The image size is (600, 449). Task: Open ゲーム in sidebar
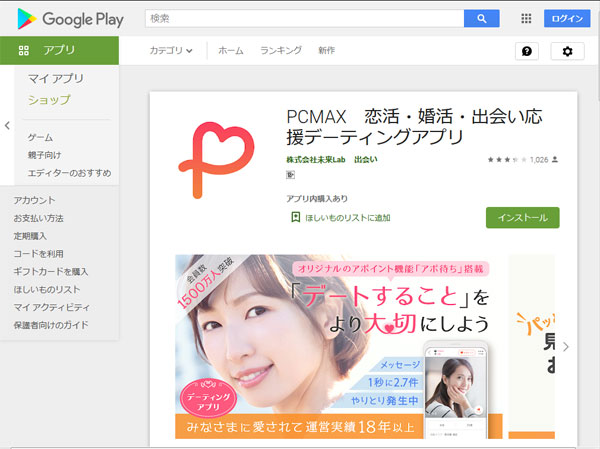pyautogui.click(x=40, y=137)
